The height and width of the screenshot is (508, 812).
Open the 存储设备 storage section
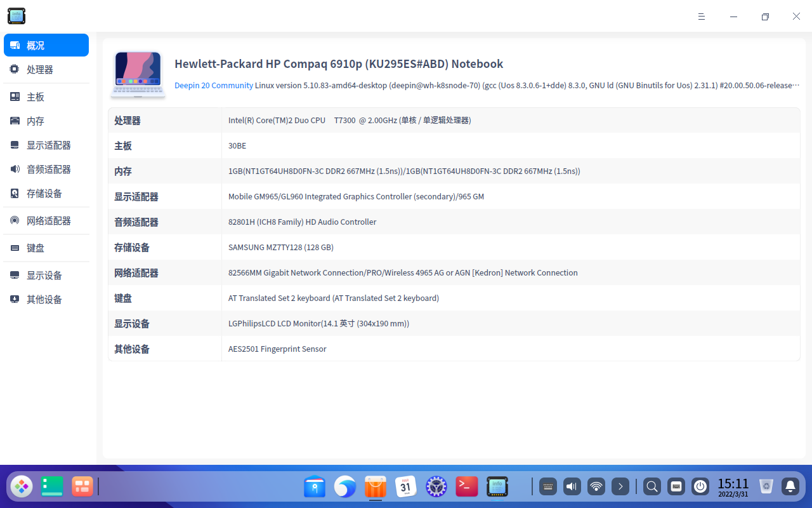(46, 193)
